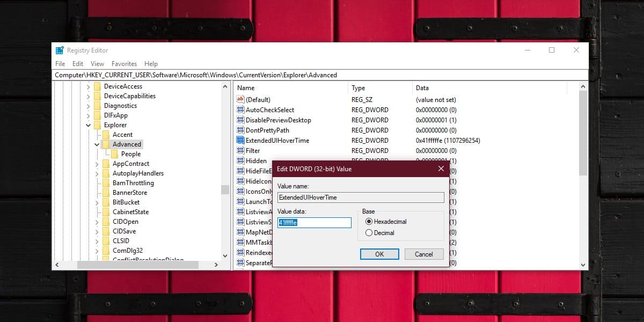The width and height of the screenshot is (644, 322).
Task: Close the Edit DWORD dialog
Action: (x=441, y=169)
